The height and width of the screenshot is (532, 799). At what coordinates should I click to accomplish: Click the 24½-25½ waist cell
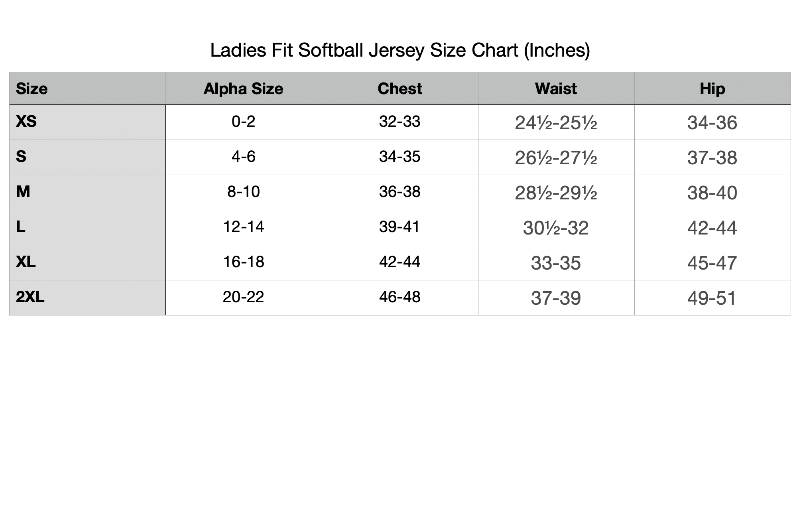click(x=556, y=123)
